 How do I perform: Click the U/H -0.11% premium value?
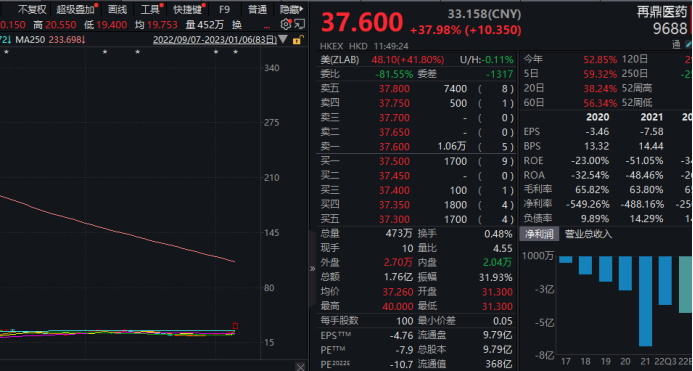point(498,60)
